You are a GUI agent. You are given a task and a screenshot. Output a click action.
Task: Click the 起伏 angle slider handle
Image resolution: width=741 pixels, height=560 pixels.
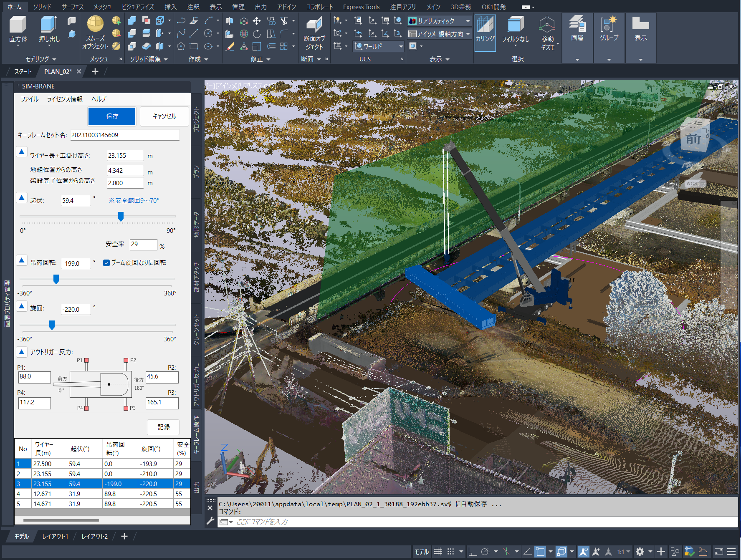click(x=121, y=217)
